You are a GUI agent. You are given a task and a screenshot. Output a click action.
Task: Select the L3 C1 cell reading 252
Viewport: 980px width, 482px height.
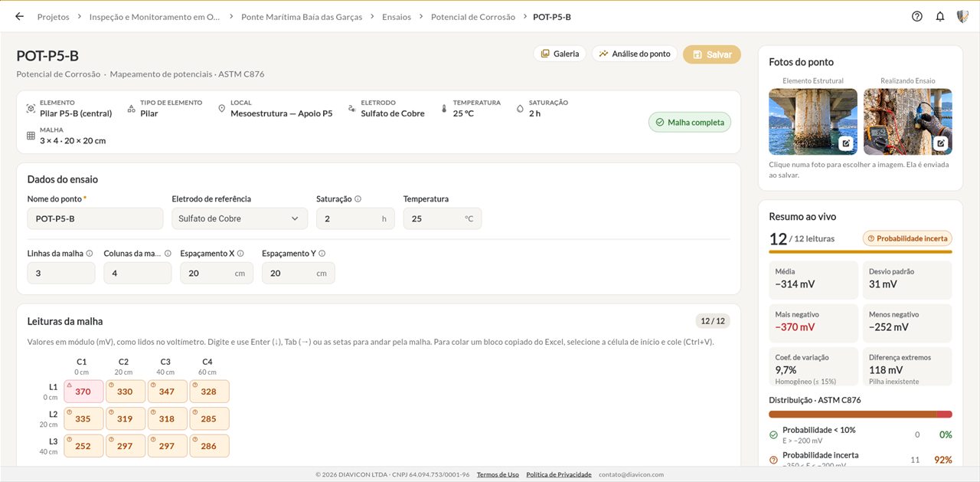[x=83, y=446]
